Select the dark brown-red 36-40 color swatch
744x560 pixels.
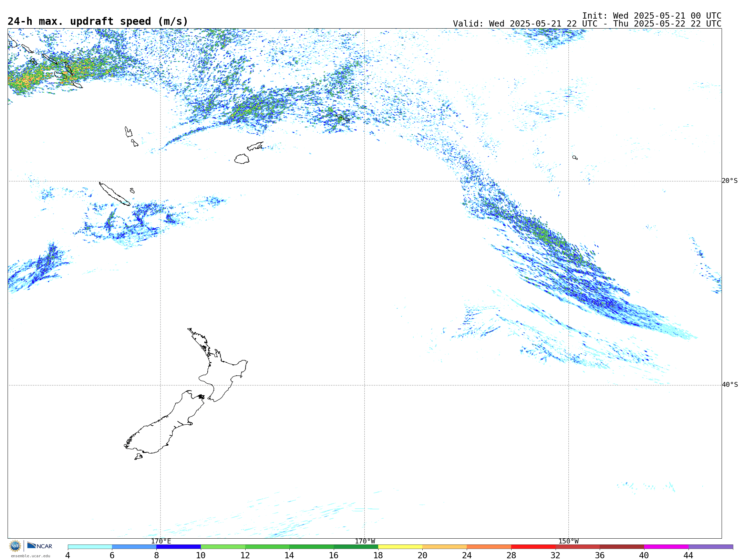tap(622, 547)
